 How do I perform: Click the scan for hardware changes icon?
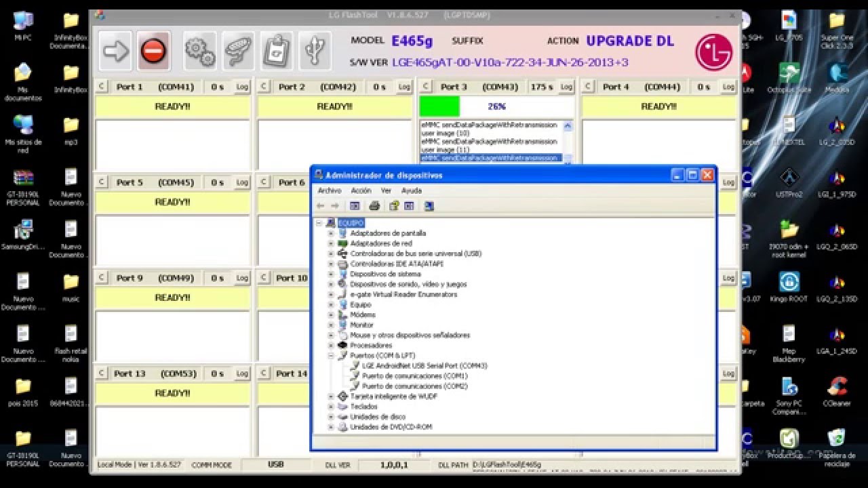(429, 206)
